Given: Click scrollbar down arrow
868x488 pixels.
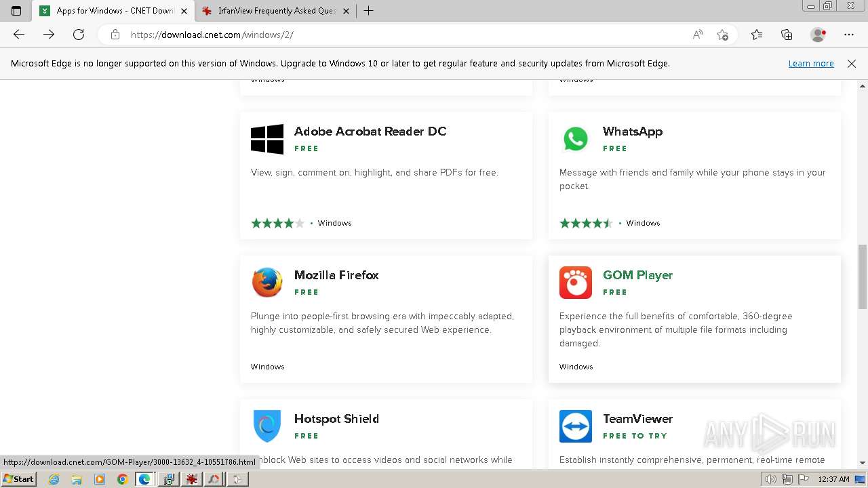Looking at the screenshot, I should tap(863, 463).
